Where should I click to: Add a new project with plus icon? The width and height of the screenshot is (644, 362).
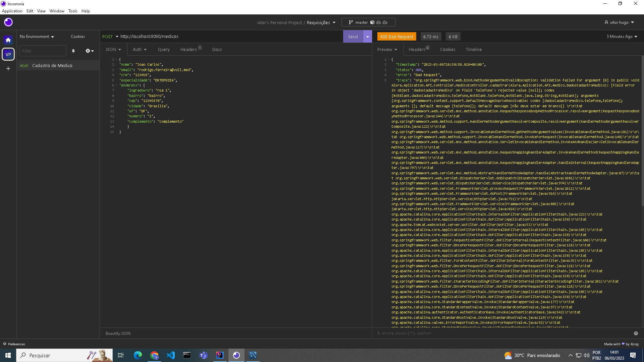(8, 68)
